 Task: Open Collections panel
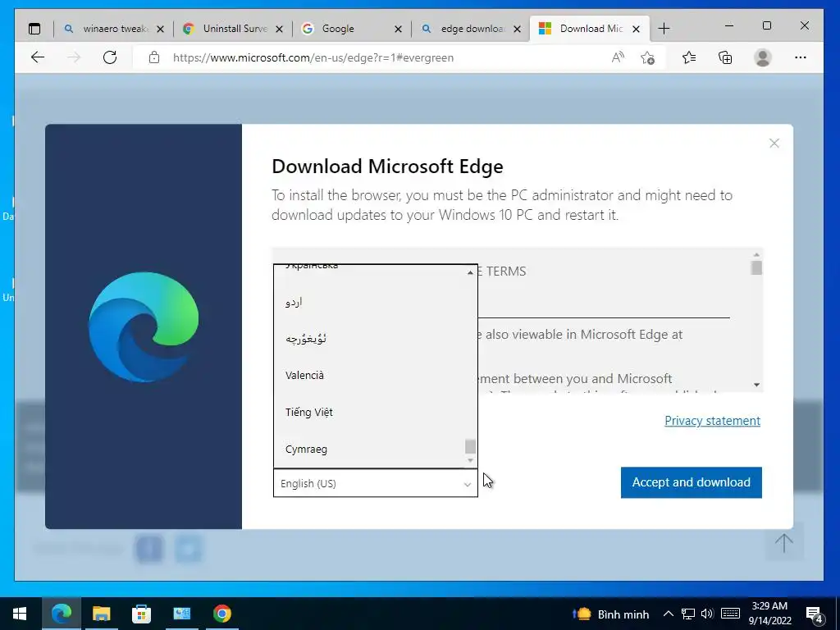click(725, 57)
